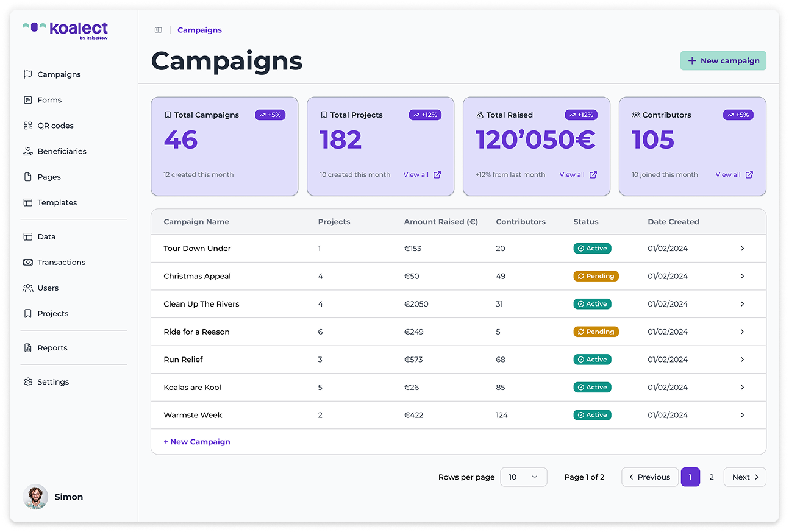Image resolution: width=789 pixels, height=532 pixels.
Task: Expand the Ride for a Reason row chevron
Action: pos(742,332)
